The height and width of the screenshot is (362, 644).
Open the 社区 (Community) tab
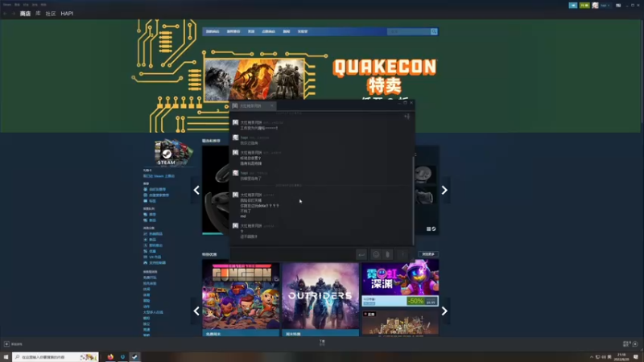51,14
